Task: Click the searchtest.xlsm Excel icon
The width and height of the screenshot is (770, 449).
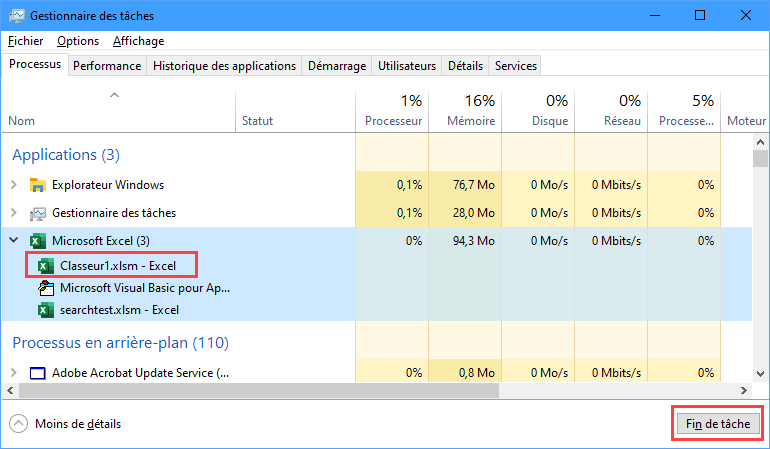Action: tap(46, 310)
